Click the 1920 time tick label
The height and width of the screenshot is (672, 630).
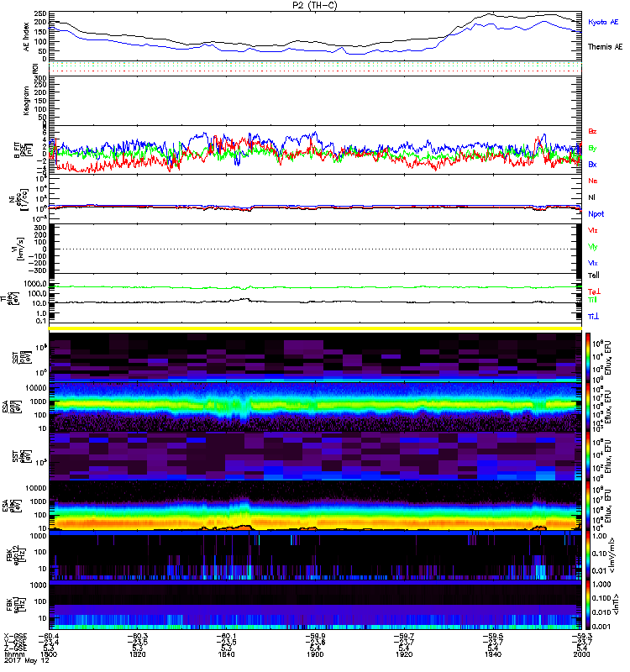pos(404,654)
